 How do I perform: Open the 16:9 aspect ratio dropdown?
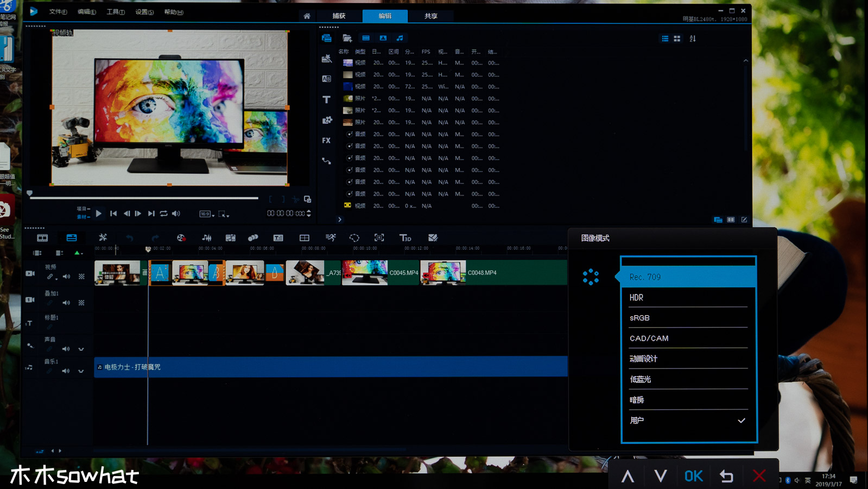(207, 214)
